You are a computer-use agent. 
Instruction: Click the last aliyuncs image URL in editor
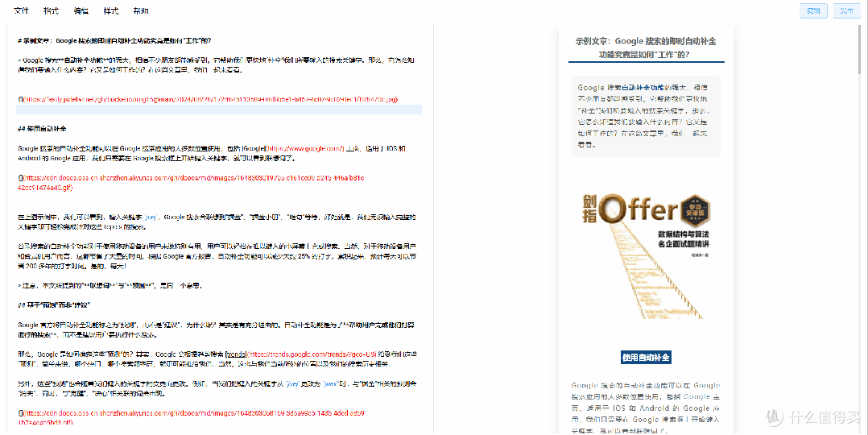[x=191, y=417]
